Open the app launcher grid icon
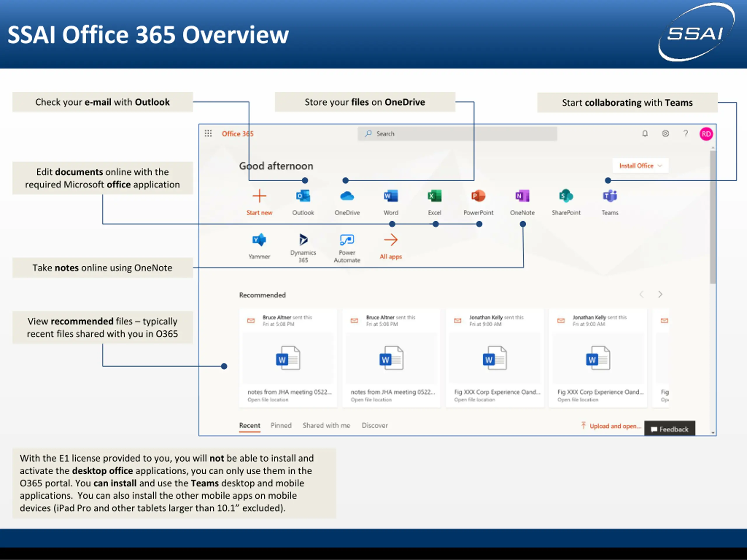The image size is (747, 560). (x=208, y=134)
